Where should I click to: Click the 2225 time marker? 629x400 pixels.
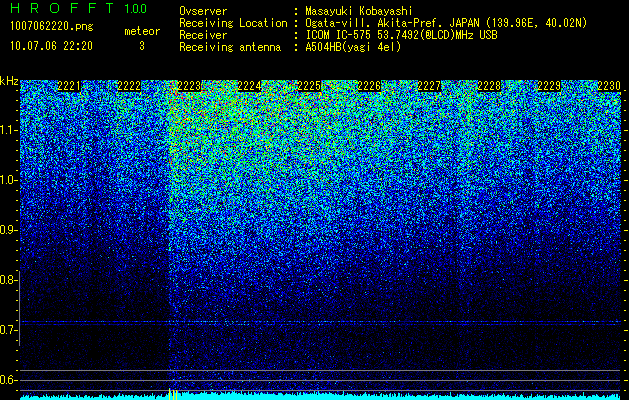coord(309,86)
